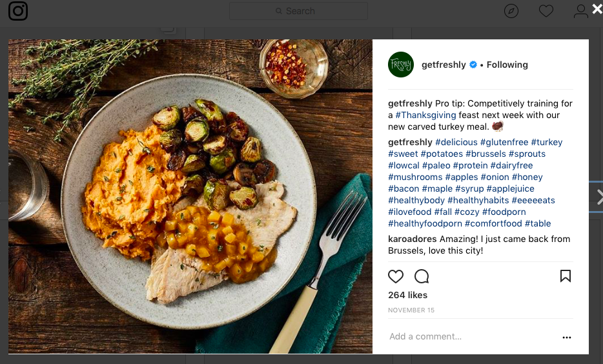Image resolution: width=603 pixels, height=364 pixels.
Task: Open the profile person icon
Action: pos(580,11)
